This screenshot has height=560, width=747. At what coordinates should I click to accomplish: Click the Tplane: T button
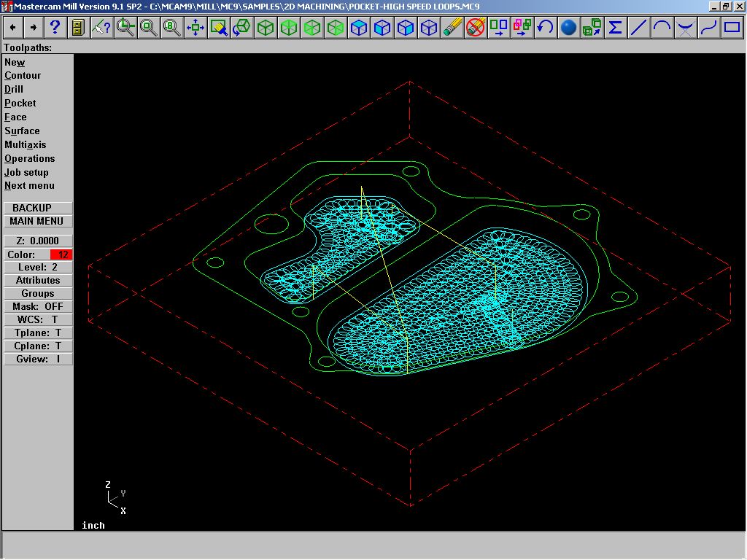[x=38, y=332]
